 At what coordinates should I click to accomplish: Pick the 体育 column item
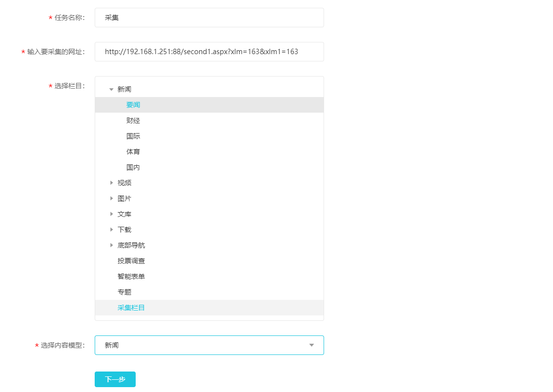click(x=133, y=152)
